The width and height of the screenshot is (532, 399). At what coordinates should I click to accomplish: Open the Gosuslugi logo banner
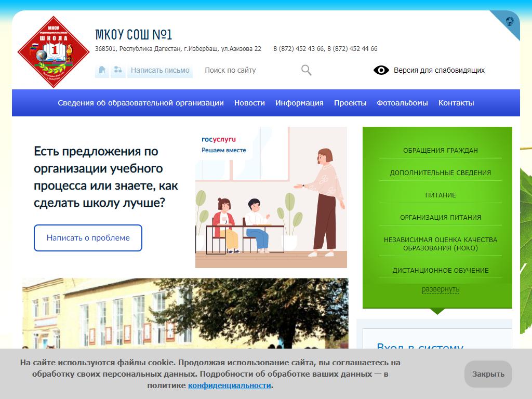(219, 139)
